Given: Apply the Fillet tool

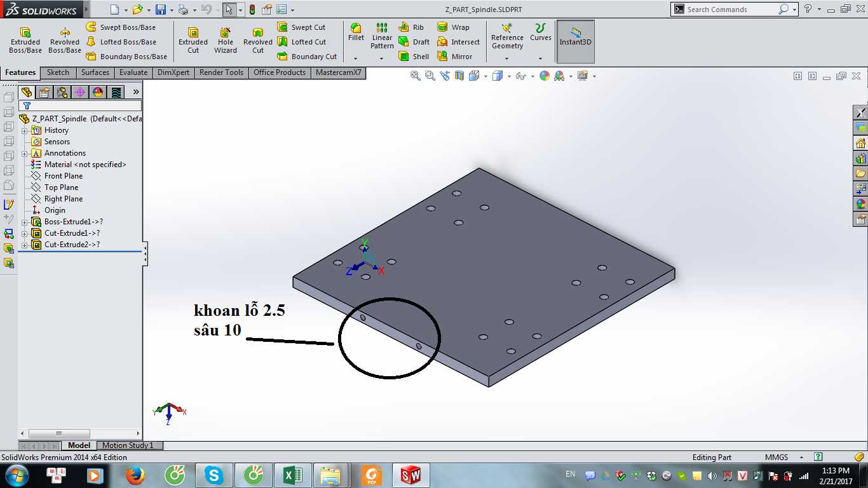Looking at the screenshot, I should click(x=356, y=33).
